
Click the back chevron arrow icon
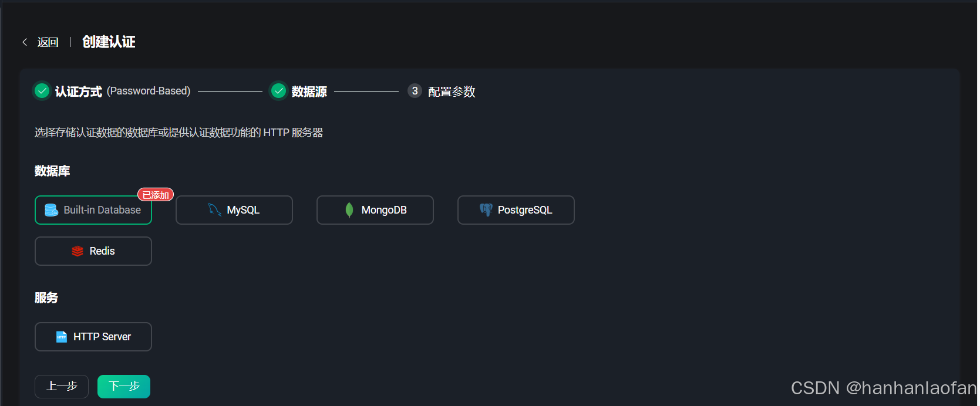coord(25,42)
